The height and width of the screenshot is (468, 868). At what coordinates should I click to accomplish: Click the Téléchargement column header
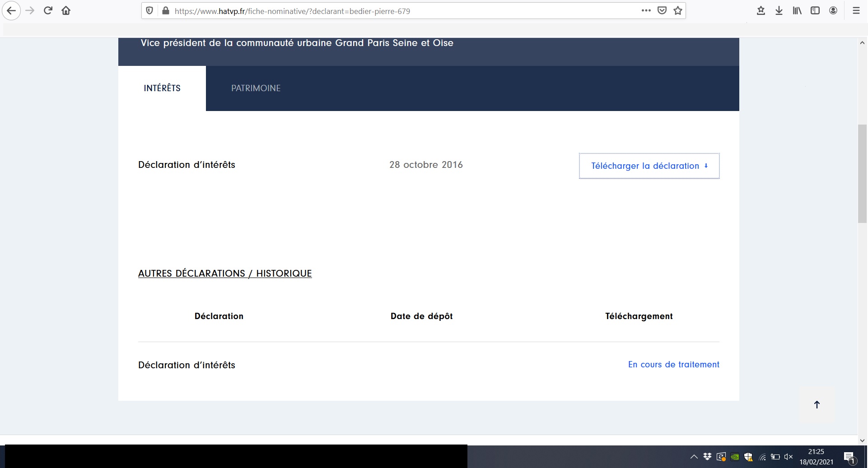pyautogui.click(x=639, y=316)
